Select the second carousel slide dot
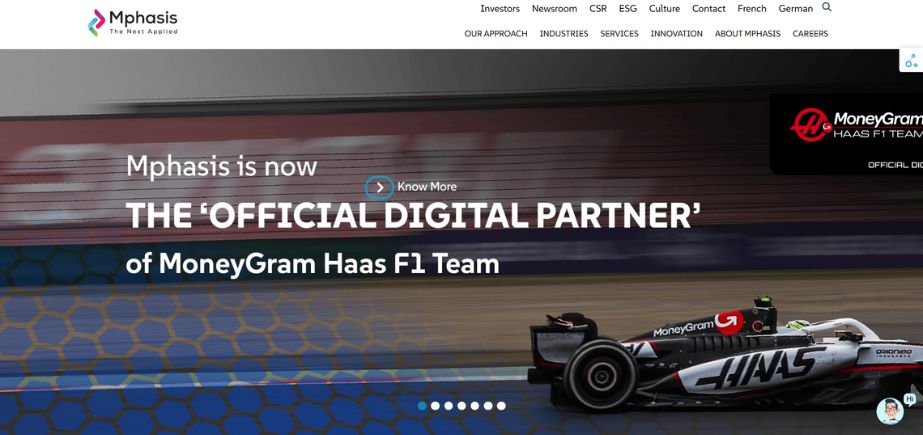This screenshot has height=435, width=923. [435, 406]
